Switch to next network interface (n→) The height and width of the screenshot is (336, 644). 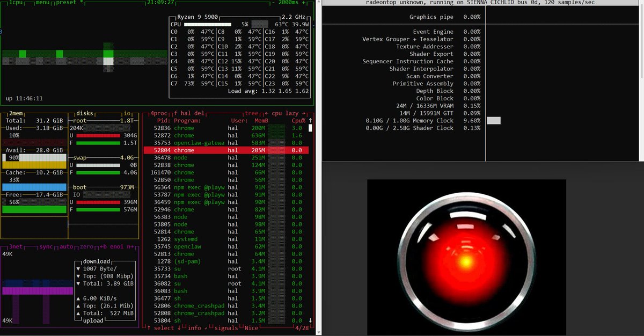(129, 247)
